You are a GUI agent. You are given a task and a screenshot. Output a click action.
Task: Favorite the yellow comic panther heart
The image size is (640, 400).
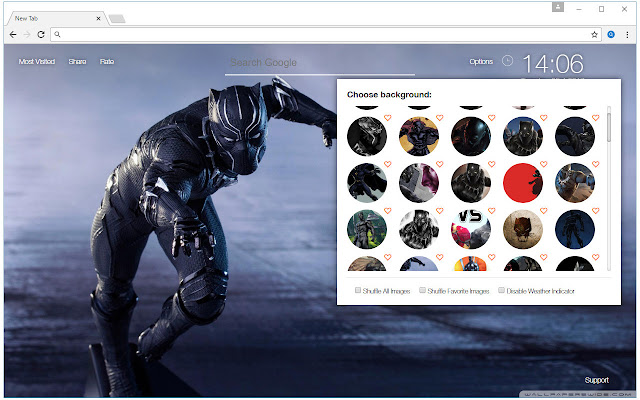tap(440, 118)
